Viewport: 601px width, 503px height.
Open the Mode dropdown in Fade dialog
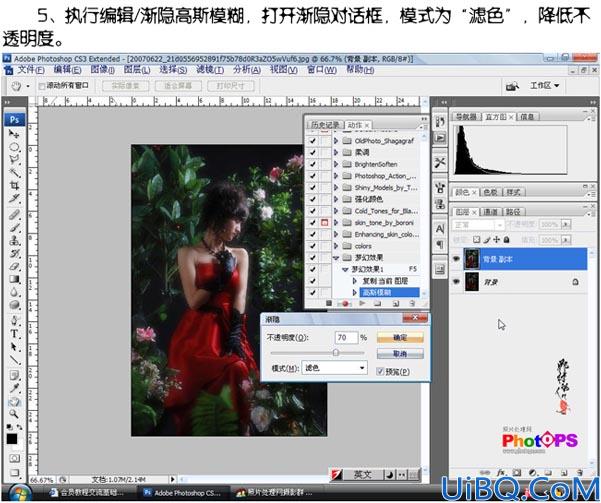tap(334, 368)
